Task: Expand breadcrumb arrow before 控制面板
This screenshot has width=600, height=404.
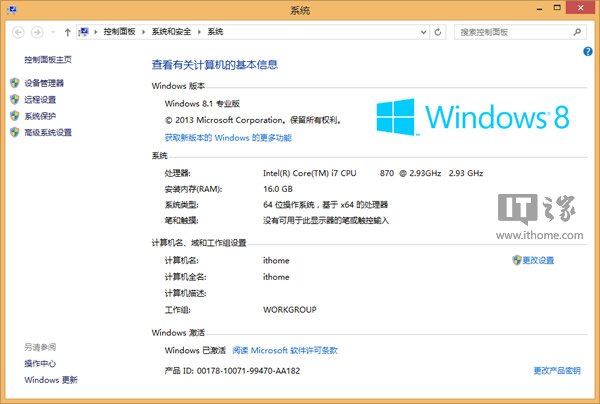Action: pos(96,32)
